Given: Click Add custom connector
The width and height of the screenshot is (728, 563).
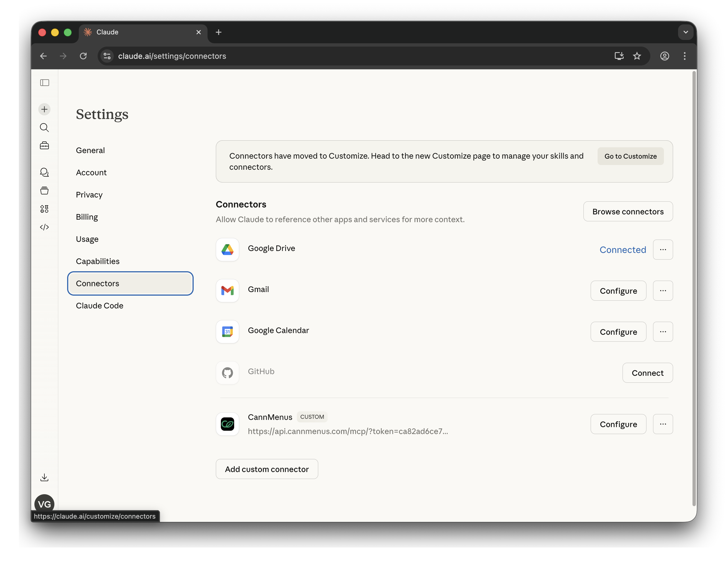Looking at the screenshot, I should [267, 469].
